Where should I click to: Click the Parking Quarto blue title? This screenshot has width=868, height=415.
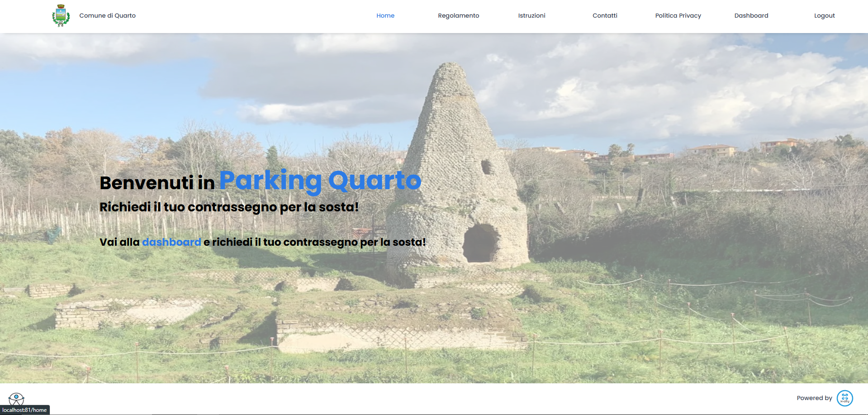(x=320, y=181)
